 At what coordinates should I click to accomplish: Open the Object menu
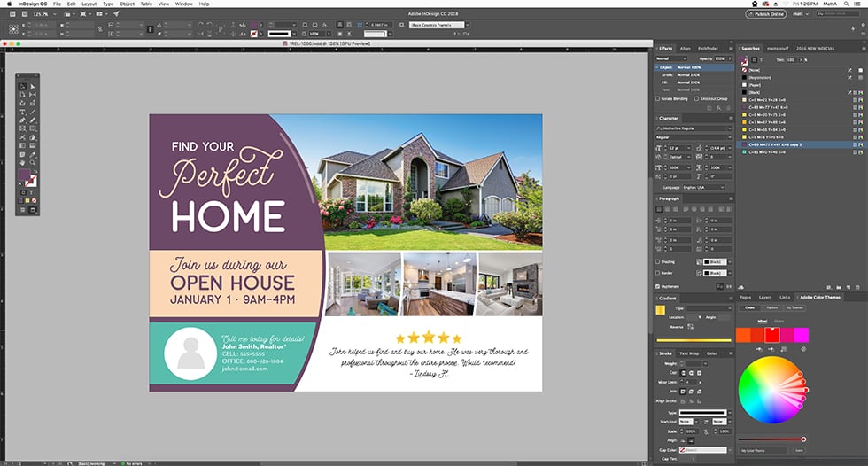click(x=127, y=4)
